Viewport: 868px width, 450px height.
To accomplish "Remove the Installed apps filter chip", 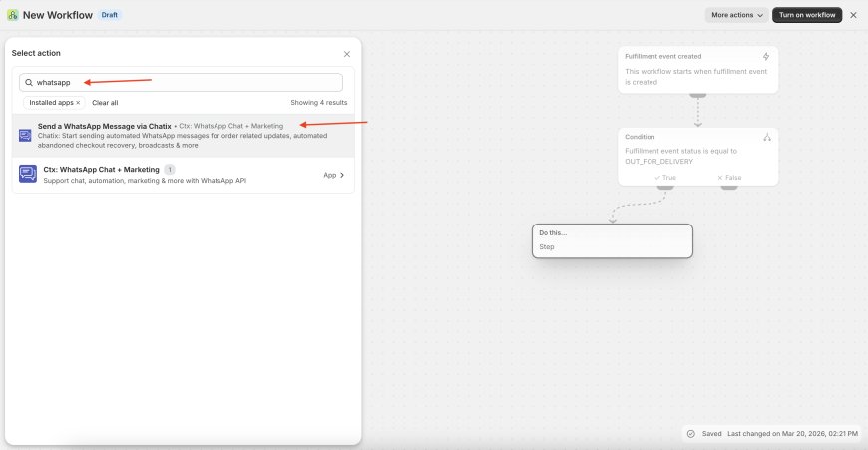I will [x=78, y=103].
